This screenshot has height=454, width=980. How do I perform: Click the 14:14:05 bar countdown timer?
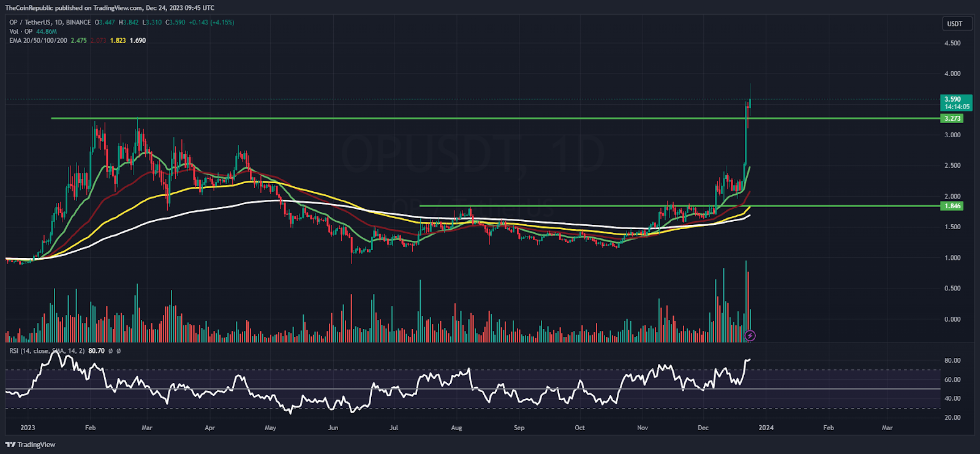(x=957, y=107)
